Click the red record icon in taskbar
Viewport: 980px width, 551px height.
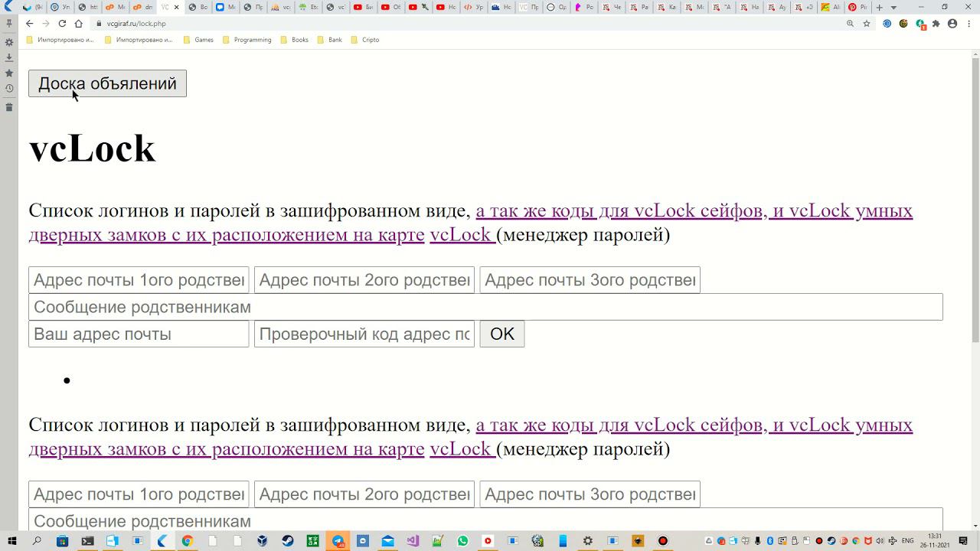point(662,541)
